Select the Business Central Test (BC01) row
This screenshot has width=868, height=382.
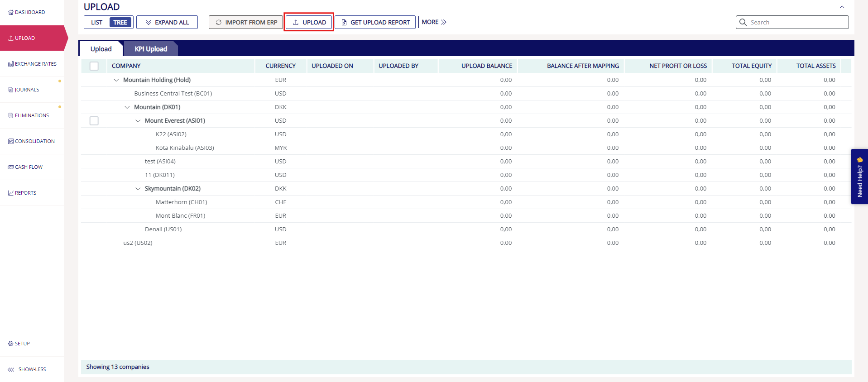pyautogui.click(x=466, y=94)
